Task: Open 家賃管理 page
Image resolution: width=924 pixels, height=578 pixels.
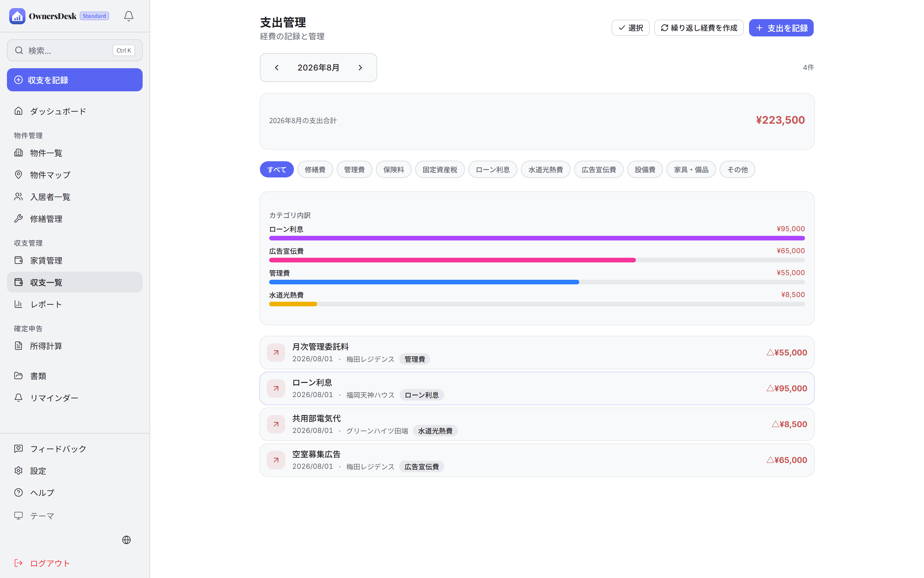Action: tap(75, 260)
